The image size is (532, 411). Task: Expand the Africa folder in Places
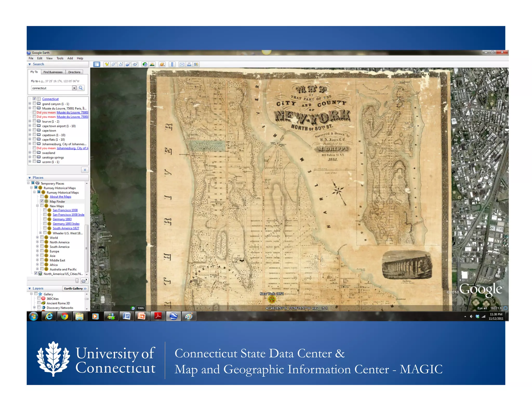(37, 264)
